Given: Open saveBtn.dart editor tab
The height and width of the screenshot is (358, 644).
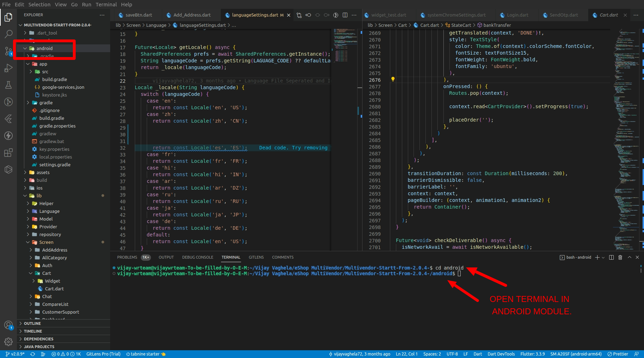Looking at the screenshot, I should tap(139, 15).
